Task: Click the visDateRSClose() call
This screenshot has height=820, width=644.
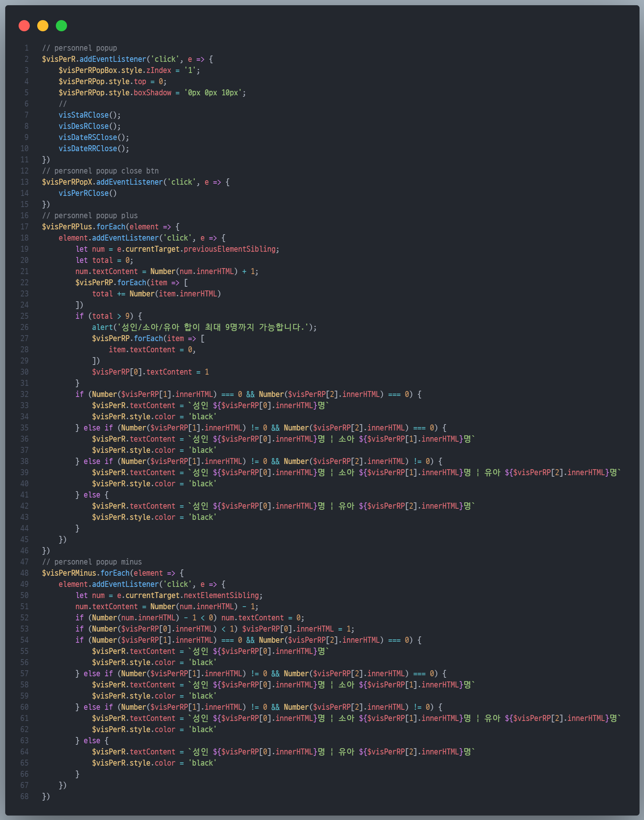Action: point(94,137)
